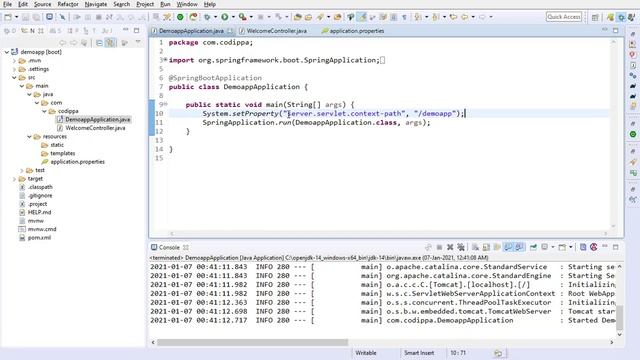Image resolution: width=640 pixels, height=360 pixels.
Task: Click Collapse All in Package Explorer
Action: click(x=99, y=43)
